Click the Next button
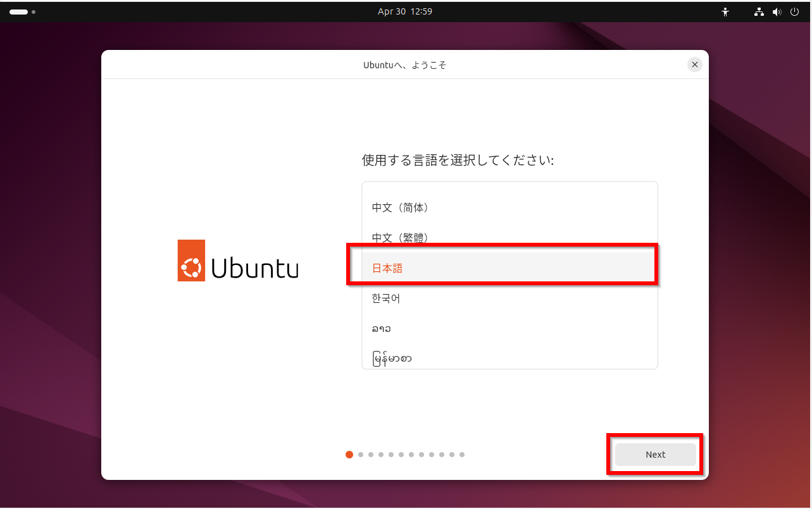The height and width of the screenshot is (509, 812). tap(656, 455)
